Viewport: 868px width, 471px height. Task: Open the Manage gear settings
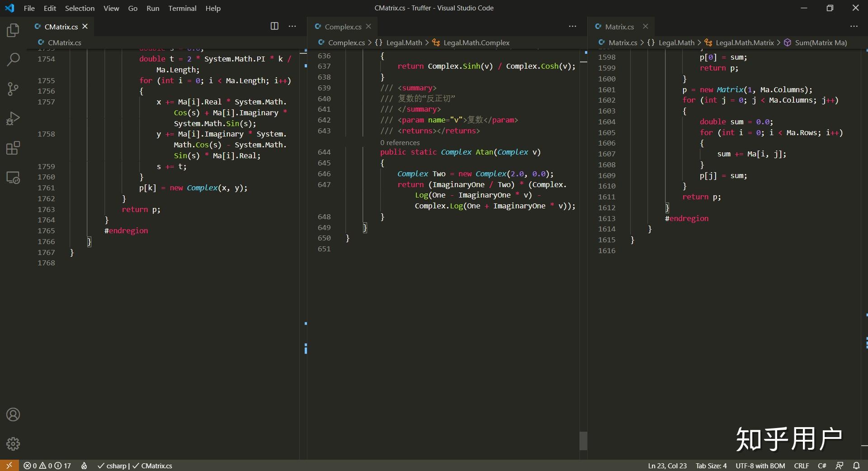(13, 443)
